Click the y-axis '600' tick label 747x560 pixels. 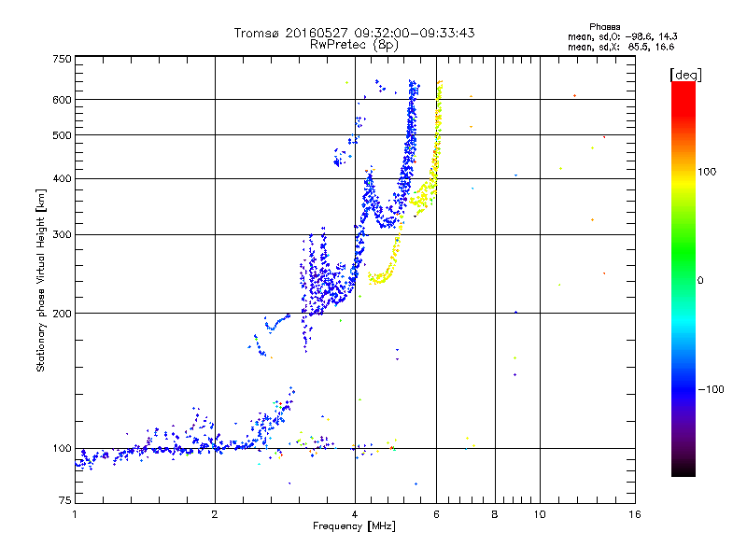pos(62,100)
